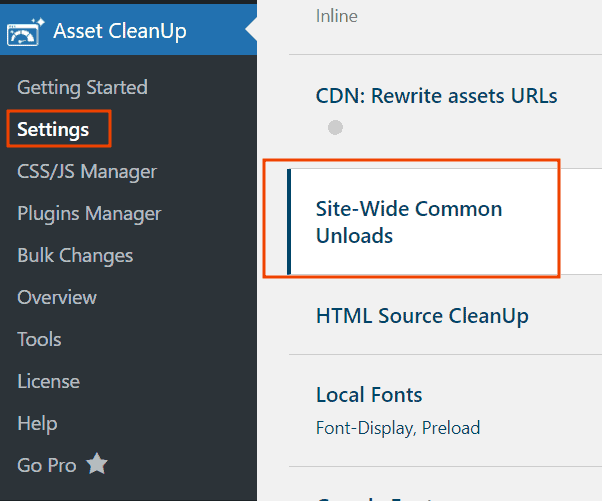
Task: Switch to the HTML Source CleanUp tab
Action: tap(422, 316)
